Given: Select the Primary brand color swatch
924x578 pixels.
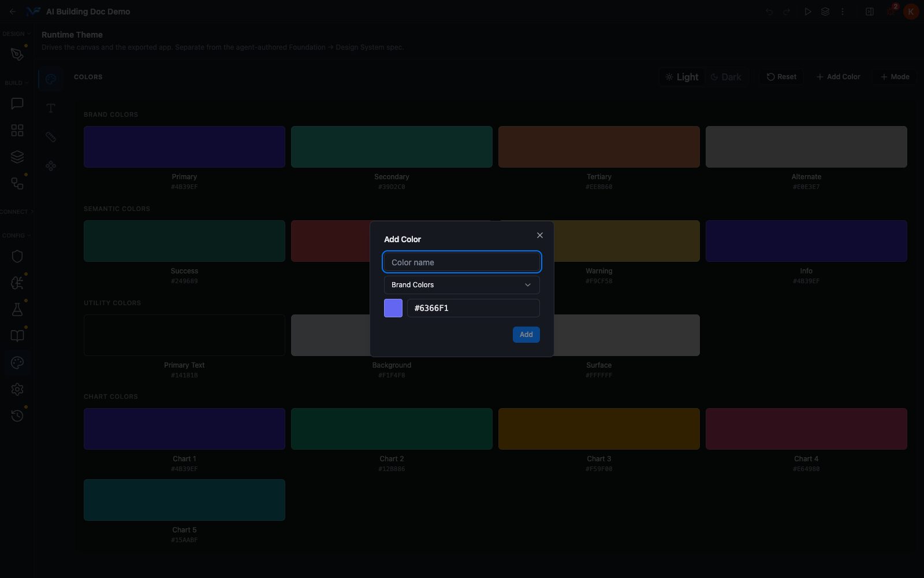Looking at the screenshot, I should click(184, 147).
